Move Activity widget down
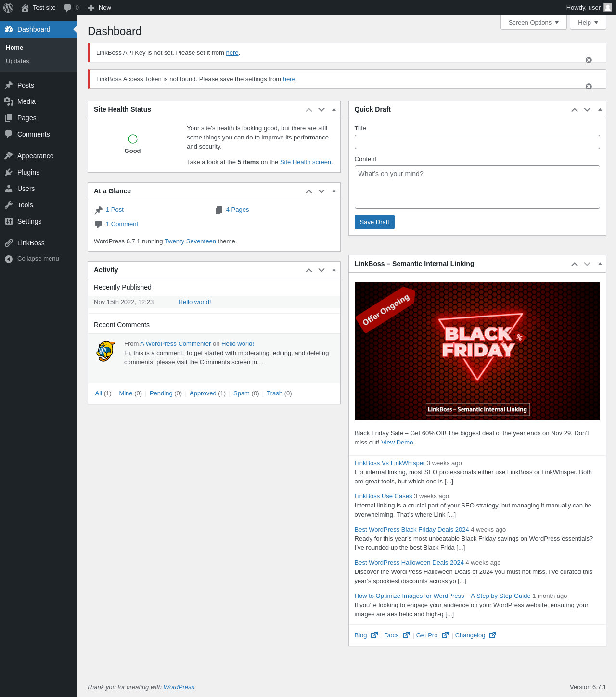This screenshot has height=697, width=616. click(321, 270)
